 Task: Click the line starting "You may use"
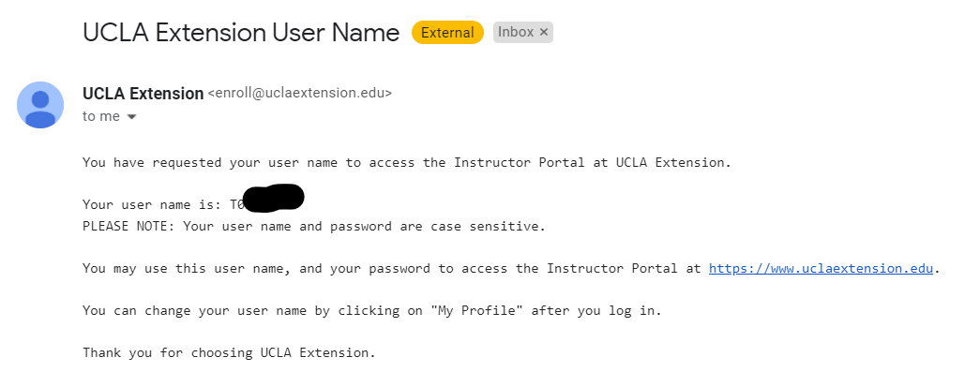click(x=394, y=268)
